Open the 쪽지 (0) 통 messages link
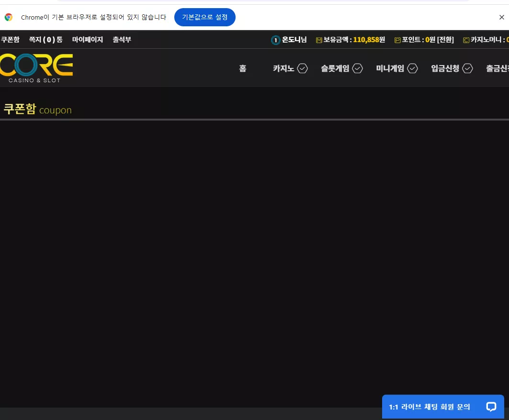The height and width of the screenshot is (420, 509). coord(46,40)
